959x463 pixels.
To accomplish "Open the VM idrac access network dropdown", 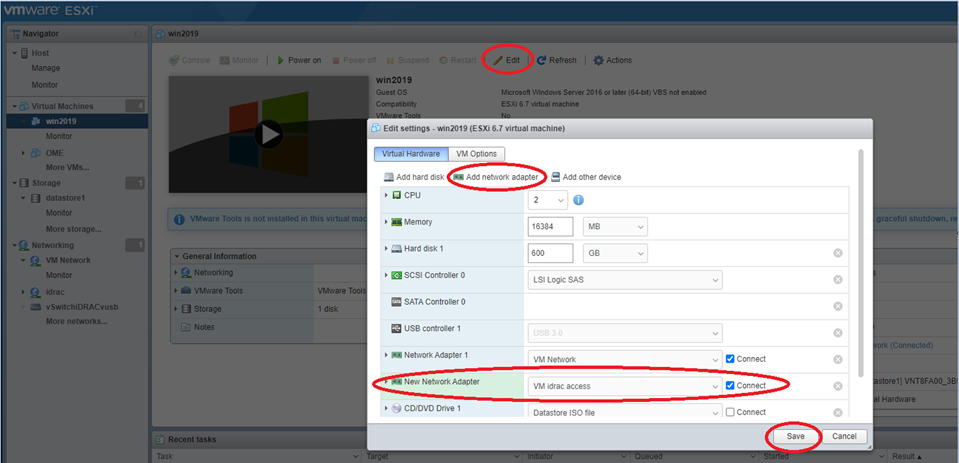I will tap(624, 386).
